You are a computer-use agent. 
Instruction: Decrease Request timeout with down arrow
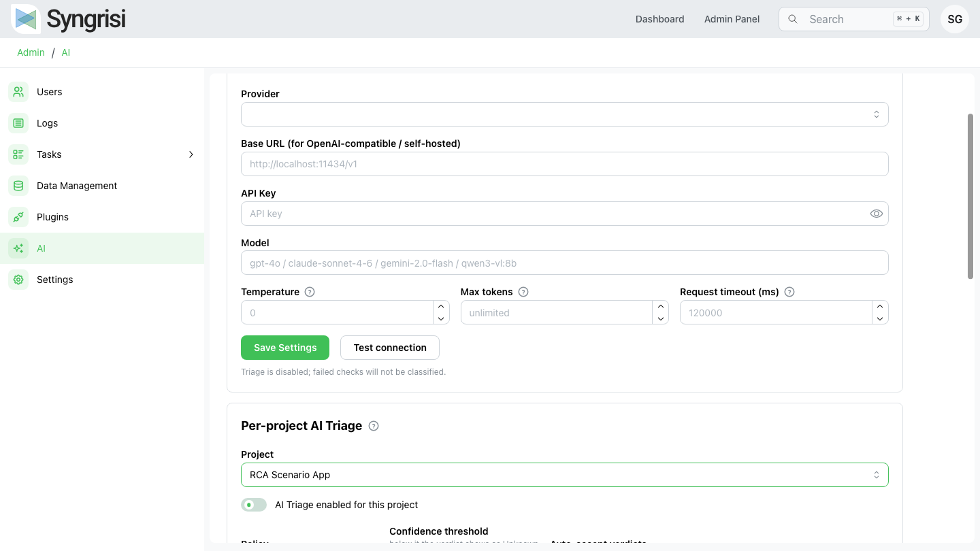pyautogui.click(x=880, y=318)
